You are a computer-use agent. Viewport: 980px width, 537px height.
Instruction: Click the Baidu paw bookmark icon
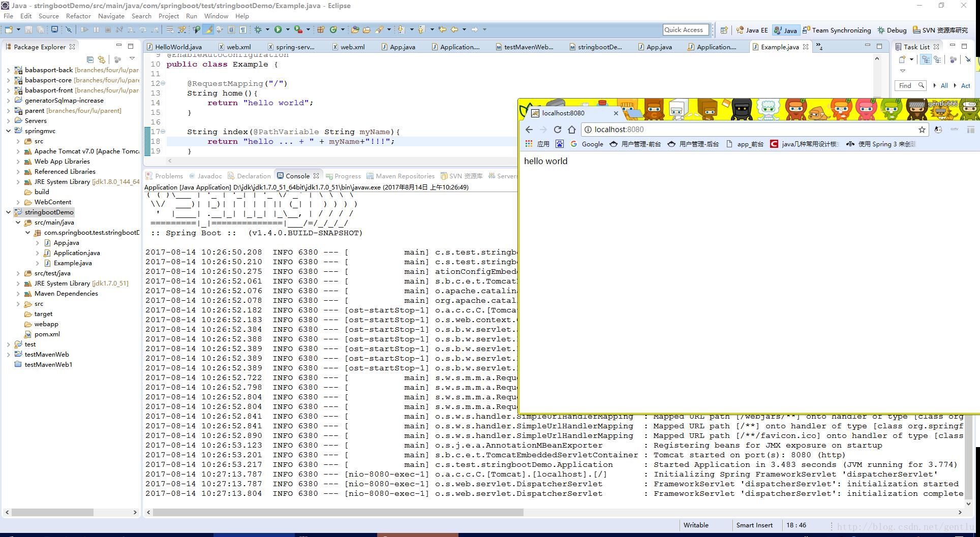point(560,144)
